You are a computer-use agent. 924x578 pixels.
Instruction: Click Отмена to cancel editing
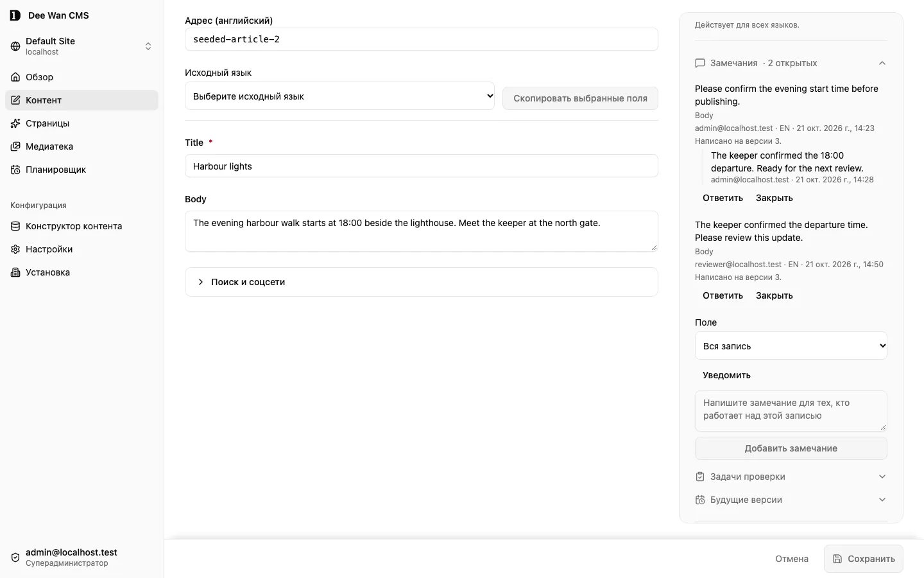[792, 559]
